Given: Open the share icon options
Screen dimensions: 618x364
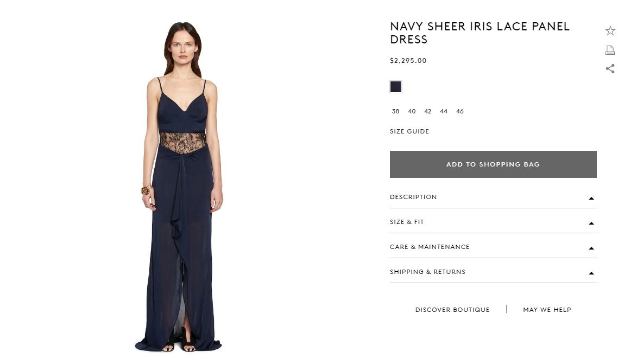Looking at the screenshot, I should coord(610,69).
